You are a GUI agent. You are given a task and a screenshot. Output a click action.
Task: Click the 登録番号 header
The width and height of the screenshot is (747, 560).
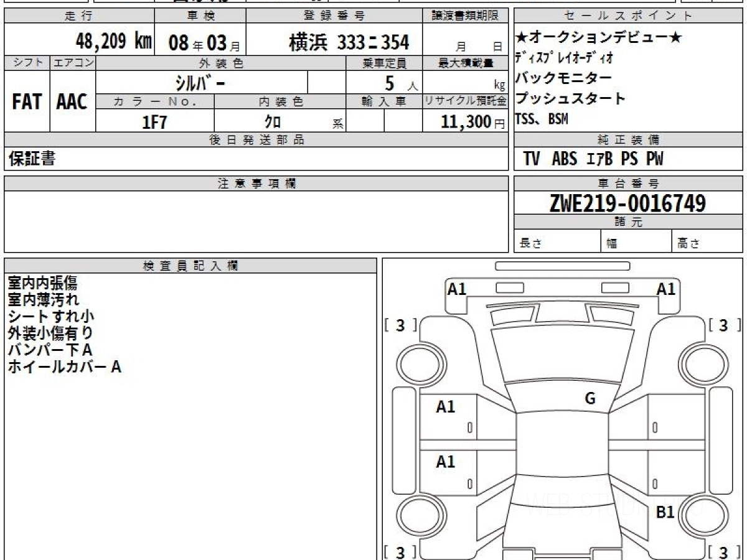click(335, 16)
